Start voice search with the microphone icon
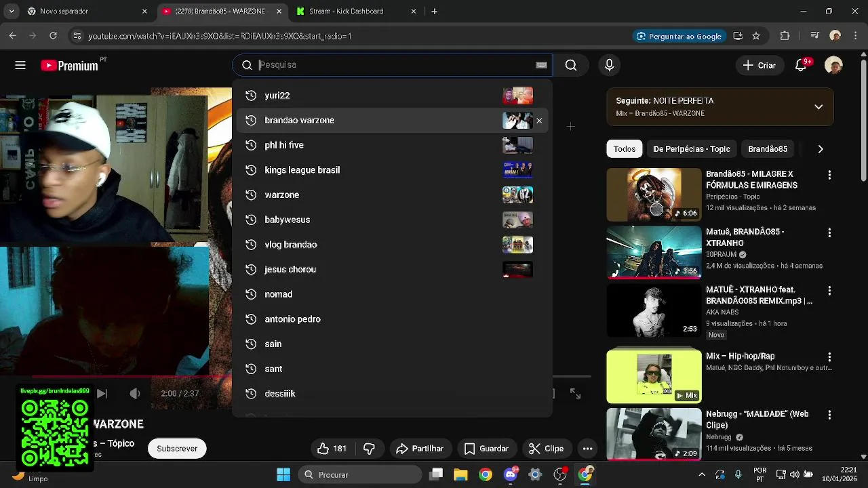Viewport: 868px width, 488px height. pos(609,65)
